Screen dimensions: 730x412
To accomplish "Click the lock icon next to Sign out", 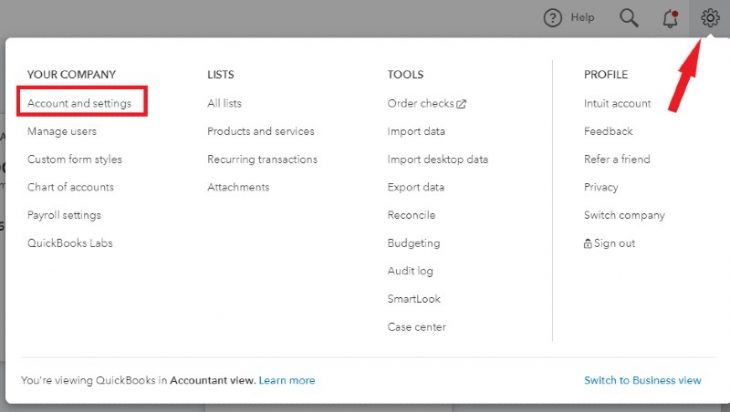I will (x=588, y=243).
